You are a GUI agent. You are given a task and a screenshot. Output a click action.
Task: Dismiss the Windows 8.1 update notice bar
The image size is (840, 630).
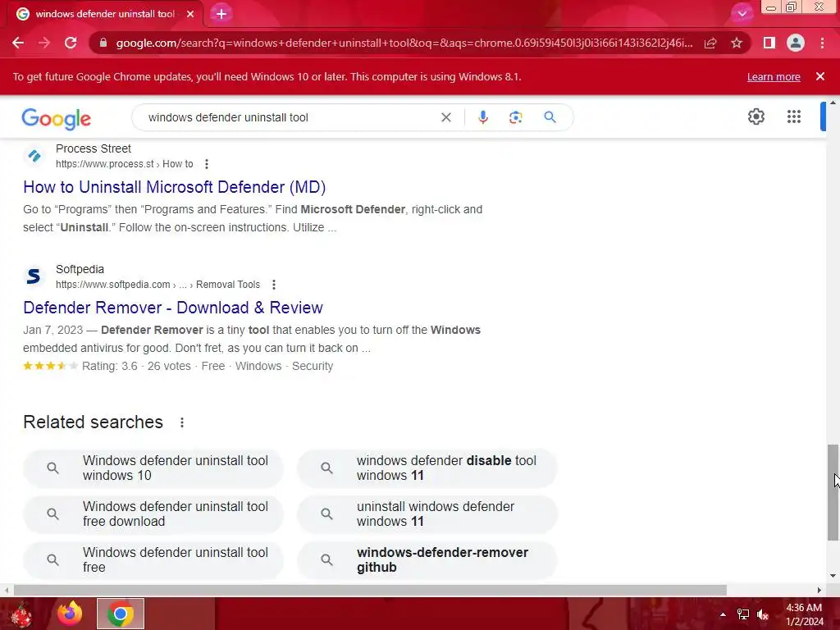(x=820, y=76)
